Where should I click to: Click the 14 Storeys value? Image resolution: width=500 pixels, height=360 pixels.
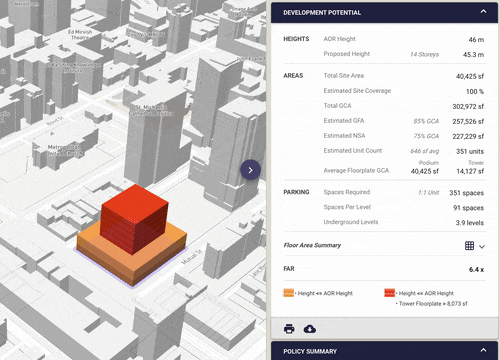(425, 54)
